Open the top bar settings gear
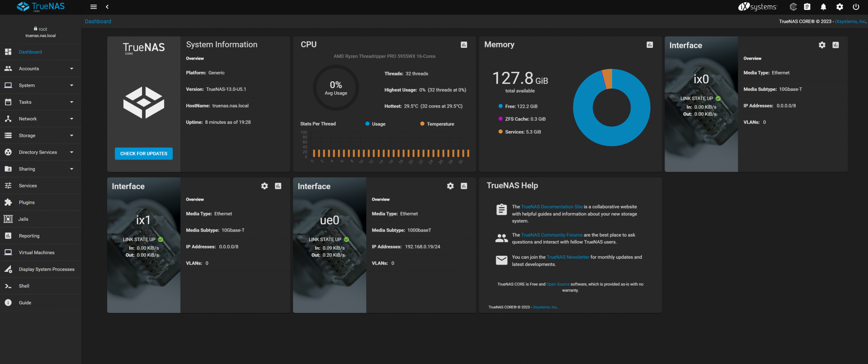Viewport: 868px width, 364px height. (840, 7)
